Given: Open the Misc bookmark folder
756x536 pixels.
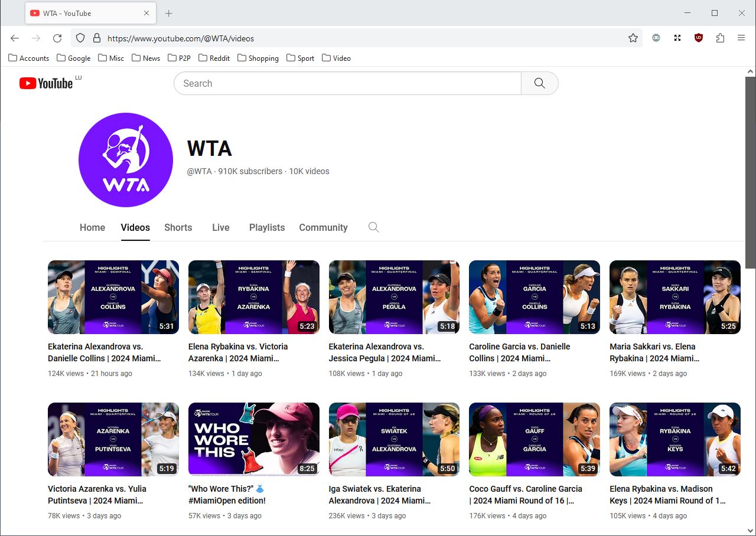Looking at the screenshot, I should pyautogui.click(x=111, y=58).
